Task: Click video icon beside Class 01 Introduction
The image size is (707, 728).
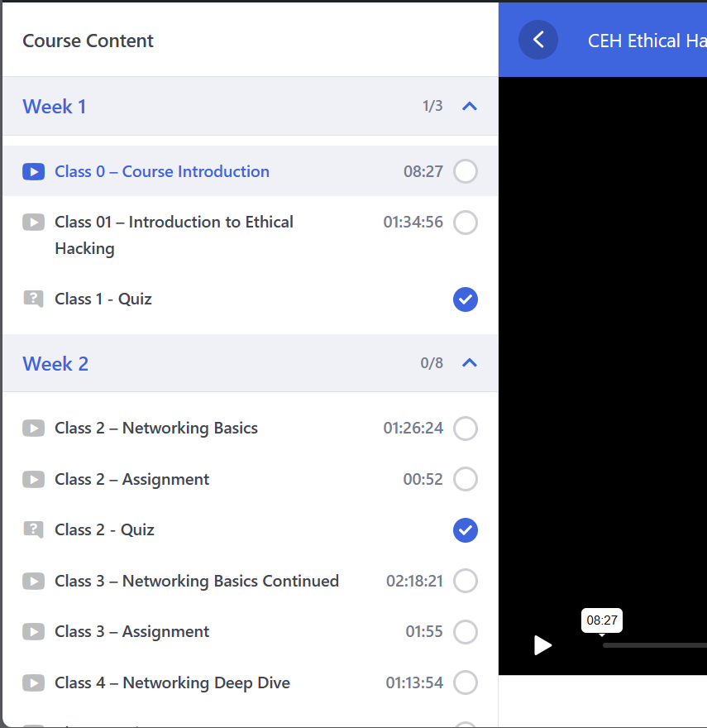Action: [x=33, y=222]
